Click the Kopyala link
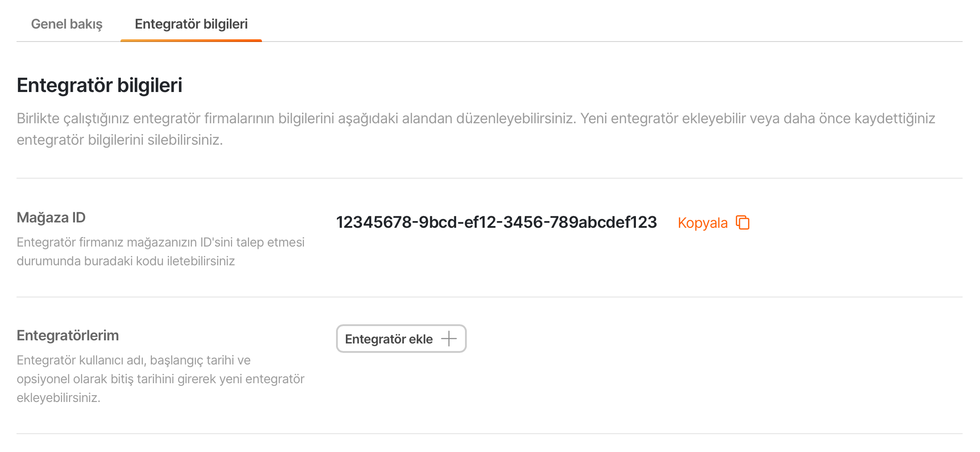 pyautogui.click(x=702, y=223)
